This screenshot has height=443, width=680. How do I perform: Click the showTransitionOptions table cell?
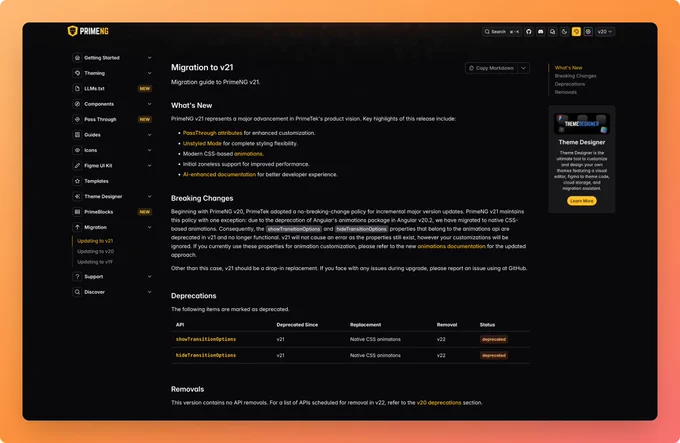[x=206, y=339]
